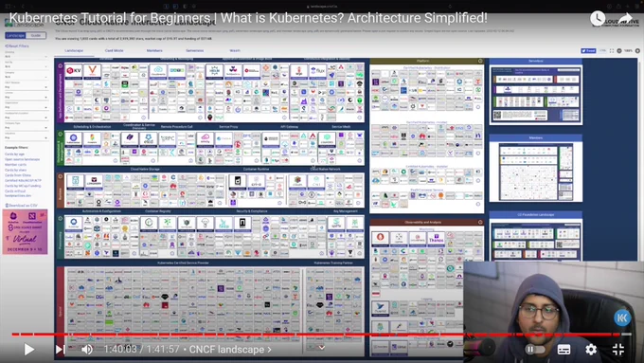
Task: Open the TiKV project card
Action: pos(74,71)
